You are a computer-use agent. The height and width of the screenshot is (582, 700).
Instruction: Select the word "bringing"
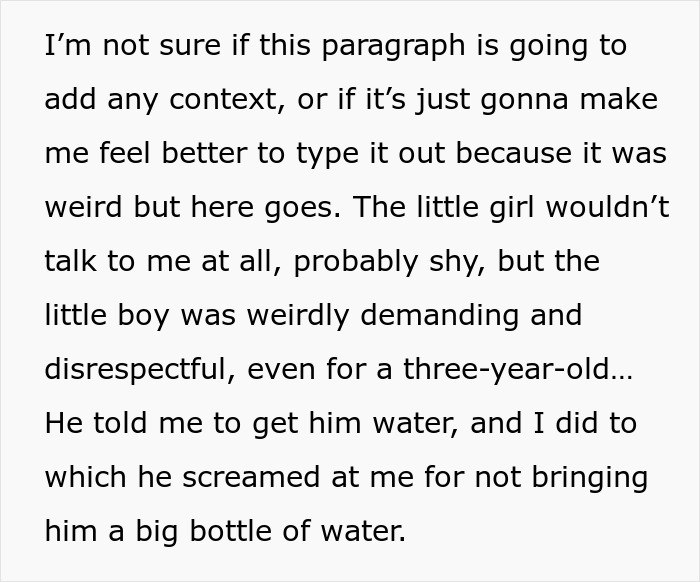tap(590, 478)
